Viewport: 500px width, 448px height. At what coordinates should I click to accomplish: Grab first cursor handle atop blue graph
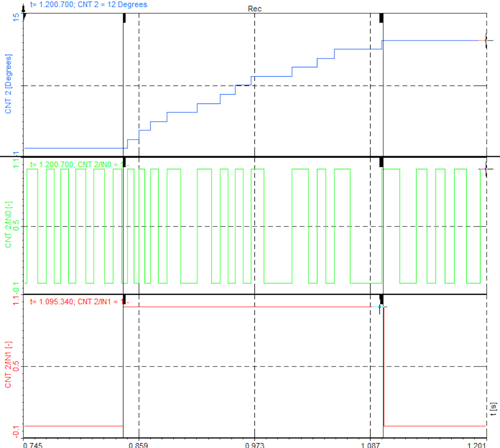pos(125,18)
